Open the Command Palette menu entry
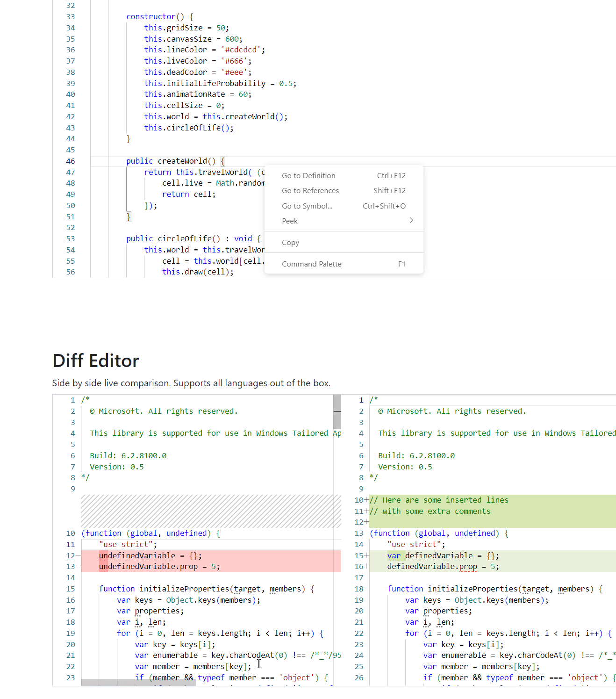Viewport: 616px width, 699px height. point(312,264)
